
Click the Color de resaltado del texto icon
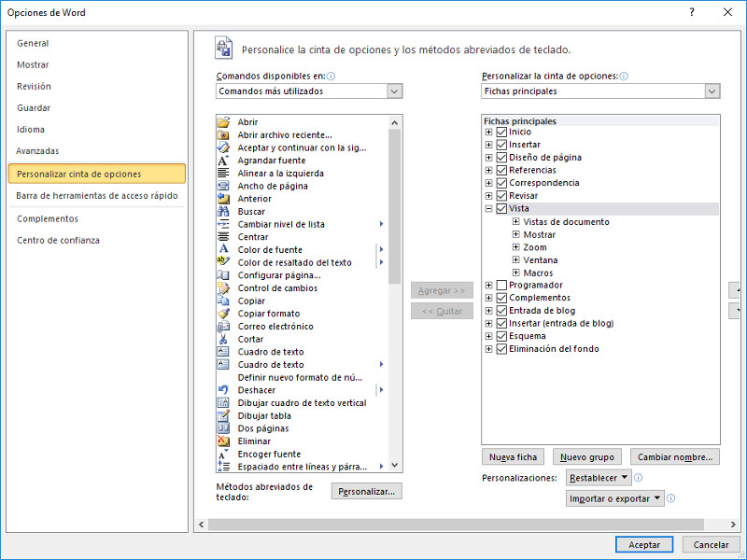[x=223, y=262]
